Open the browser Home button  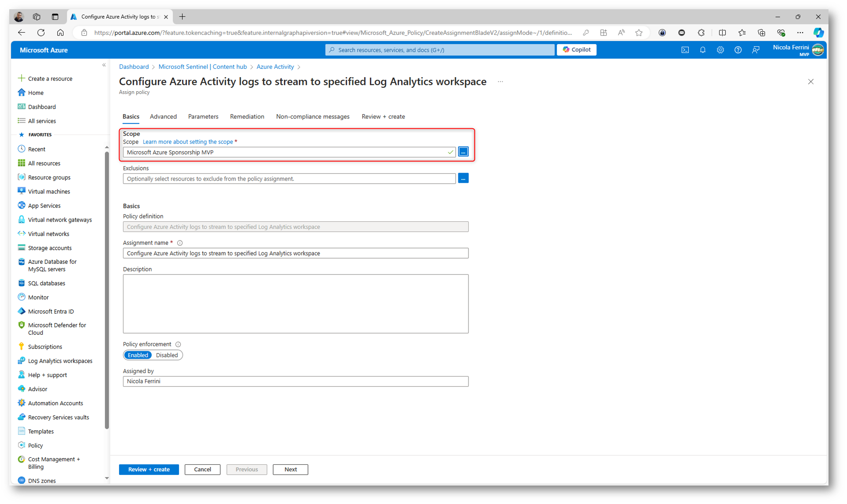(x=60, y=33)
